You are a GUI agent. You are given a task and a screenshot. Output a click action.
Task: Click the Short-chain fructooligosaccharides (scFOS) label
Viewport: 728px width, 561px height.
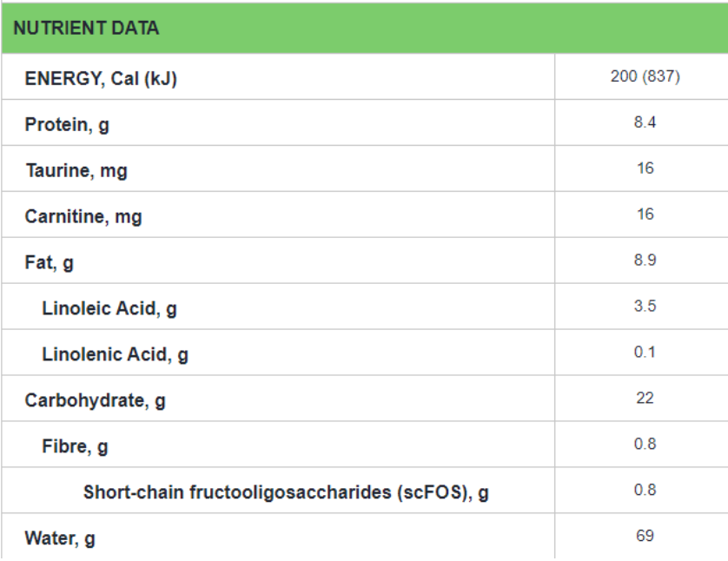pos(286,492)
